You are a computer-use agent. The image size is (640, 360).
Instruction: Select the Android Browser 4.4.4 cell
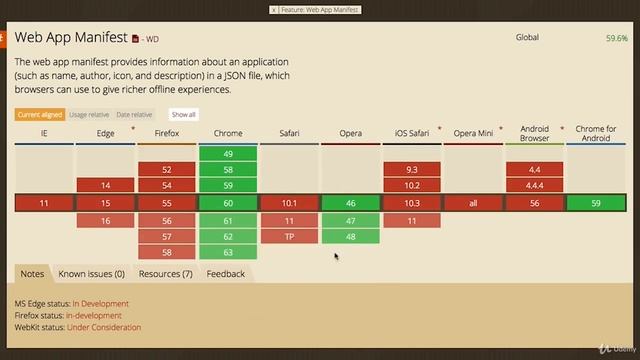click(x=534, y=186)
